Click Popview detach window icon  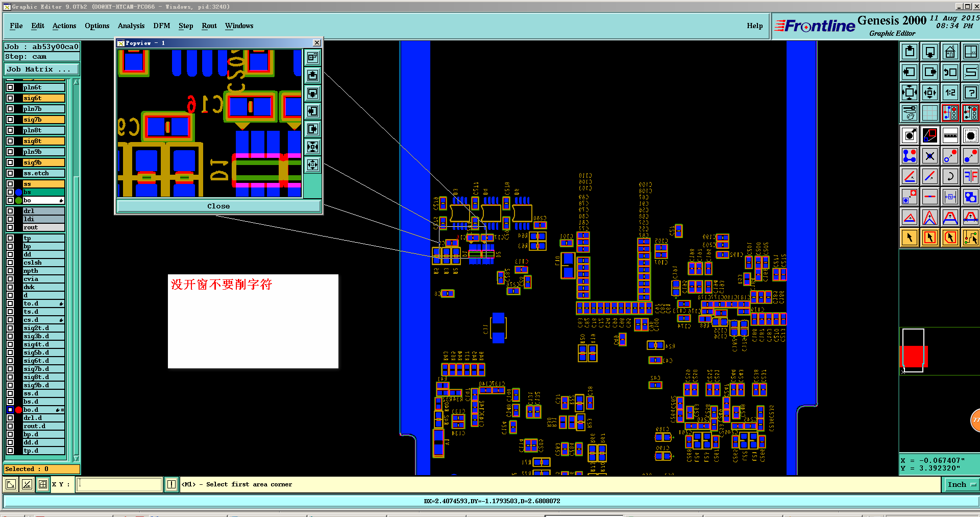(x=313, y=58)
